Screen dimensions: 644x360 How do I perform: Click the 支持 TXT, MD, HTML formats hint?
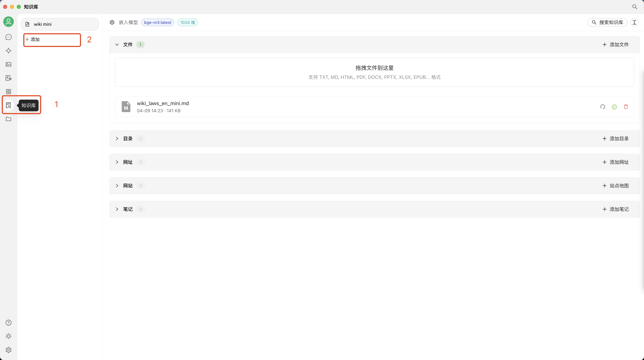pyautogui.click(x=375, y=77)
